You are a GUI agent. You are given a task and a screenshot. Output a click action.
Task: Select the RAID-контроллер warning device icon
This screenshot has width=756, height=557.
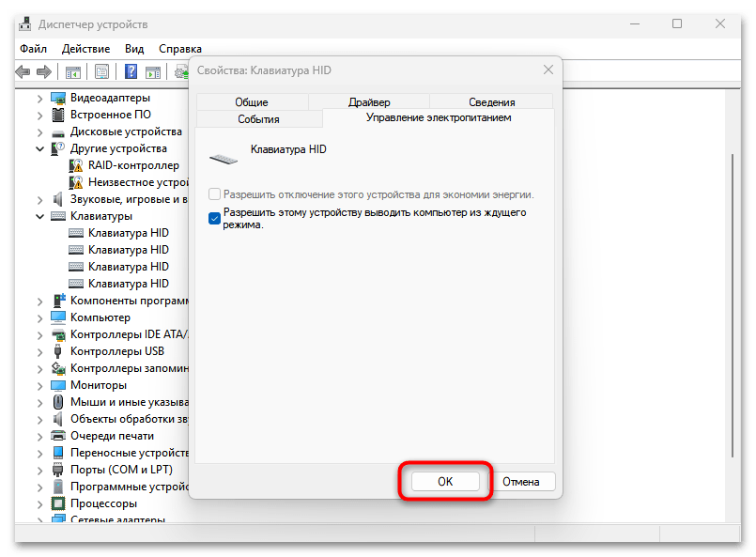[x=77, y=165]
